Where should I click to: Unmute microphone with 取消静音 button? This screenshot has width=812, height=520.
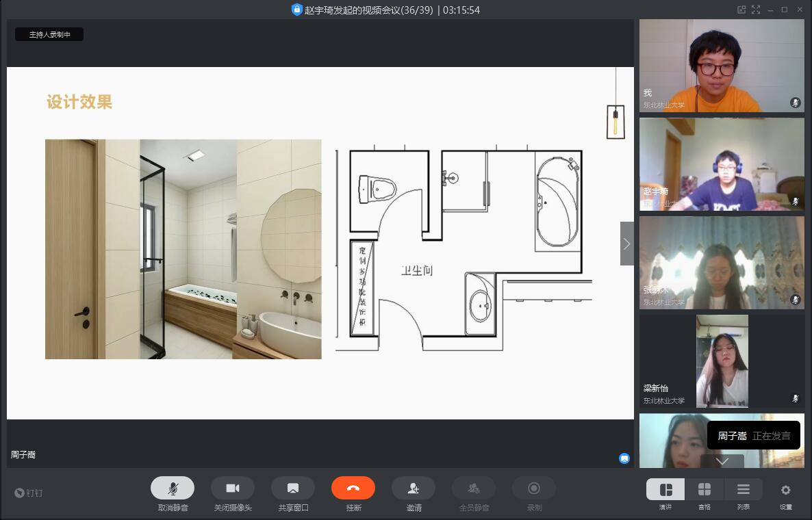coord(173,489)
